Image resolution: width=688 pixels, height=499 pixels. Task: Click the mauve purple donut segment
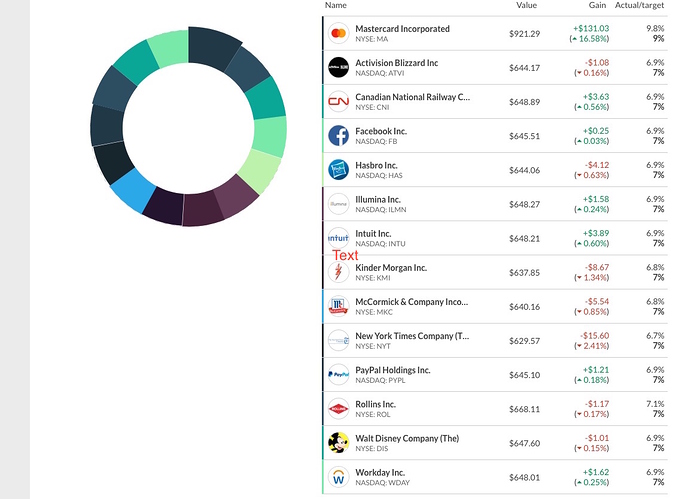click(237, 197)
